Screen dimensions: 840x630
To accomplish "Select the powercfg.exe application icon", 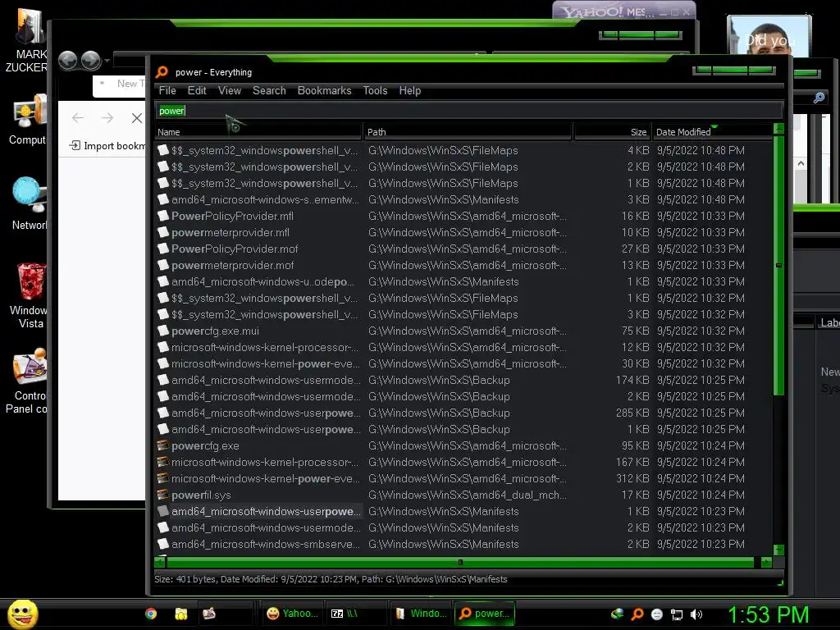I will (x=163, y=445).
